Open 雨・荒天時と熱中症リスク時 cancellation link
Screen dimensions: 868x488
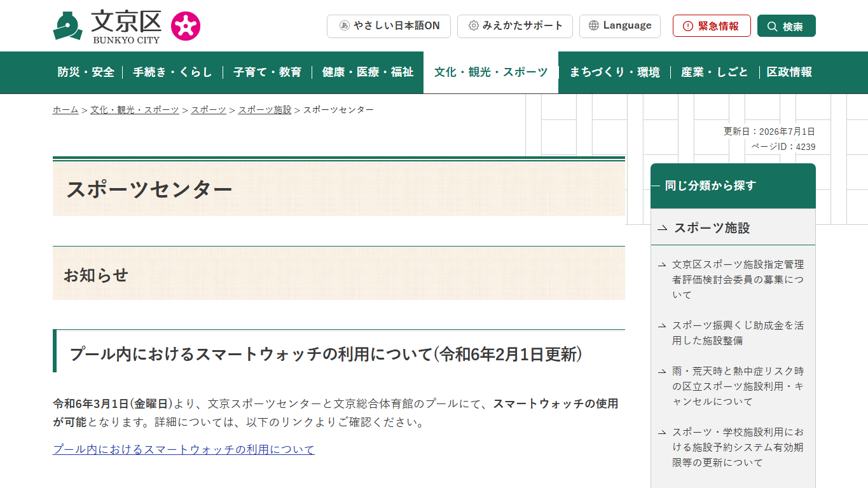(x=738, y=386)
